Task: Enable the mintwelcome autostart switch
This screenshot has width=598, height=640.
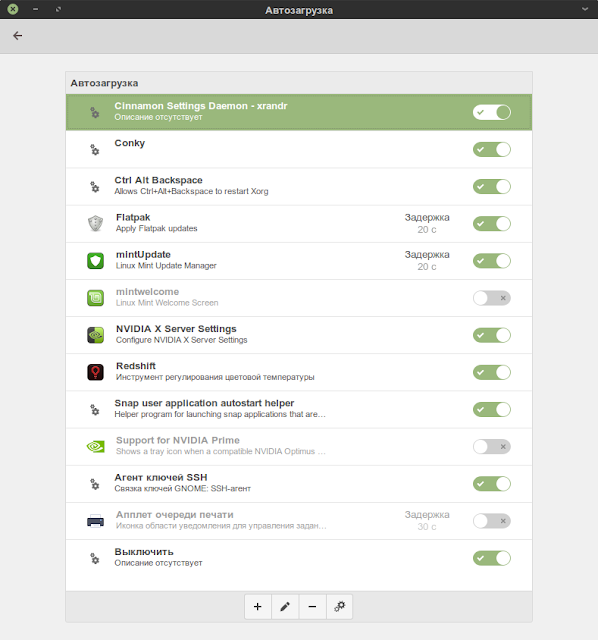Action: tap(492, 298)
